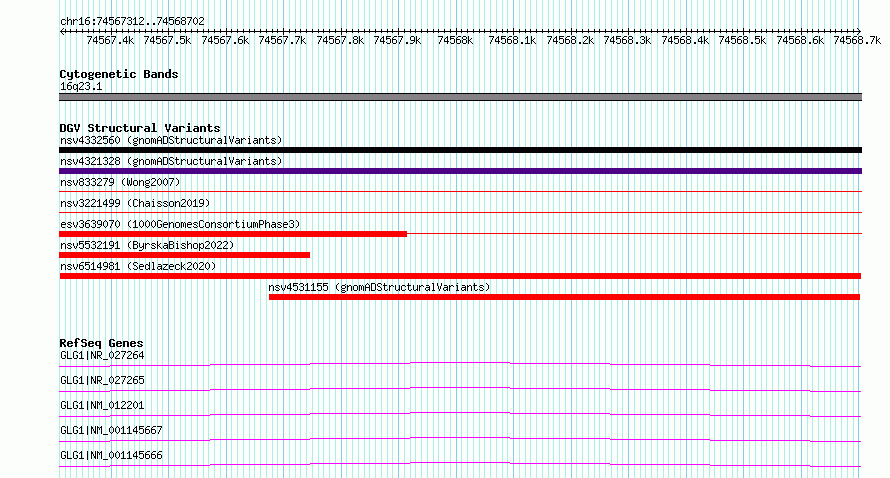Select transcript label GLG1|NR_027264

click(102, 355)
